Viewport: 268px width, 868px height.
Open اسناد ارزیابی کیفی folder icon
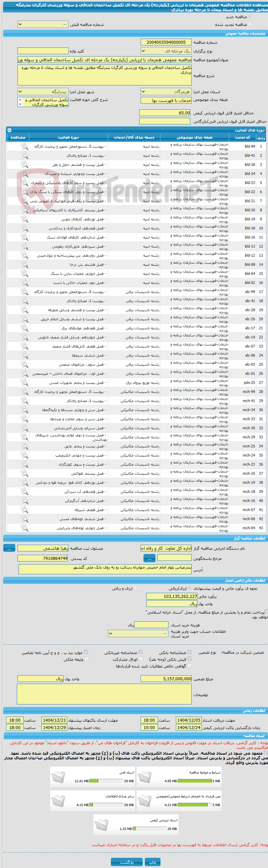coord(101,825)
